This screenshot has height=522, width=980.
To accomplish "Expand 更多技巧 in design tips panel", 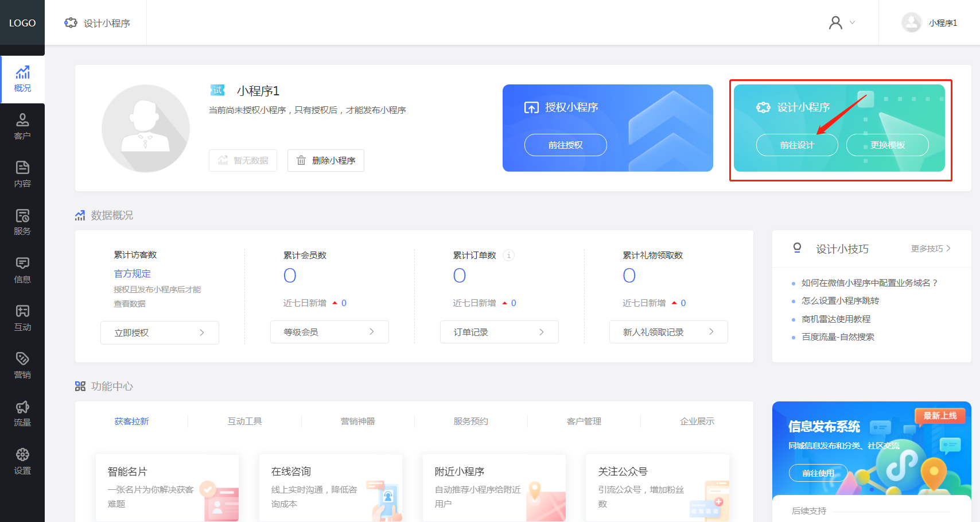I will click(x=930, y=249).
